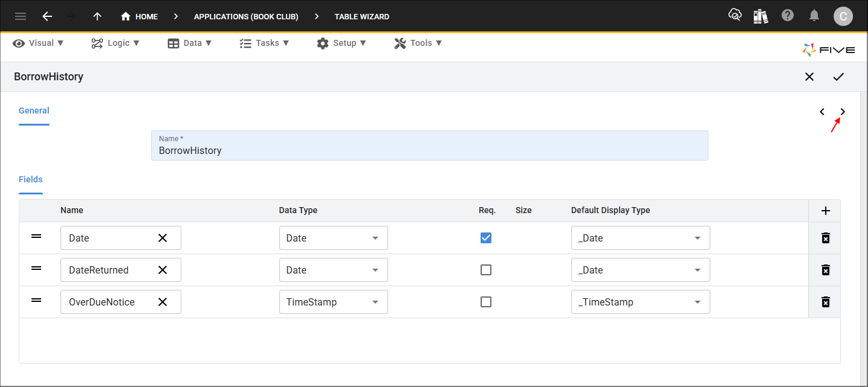868x387 pixels.
Task: Delete the DateReturned field row
Action: tap(825, 270)
